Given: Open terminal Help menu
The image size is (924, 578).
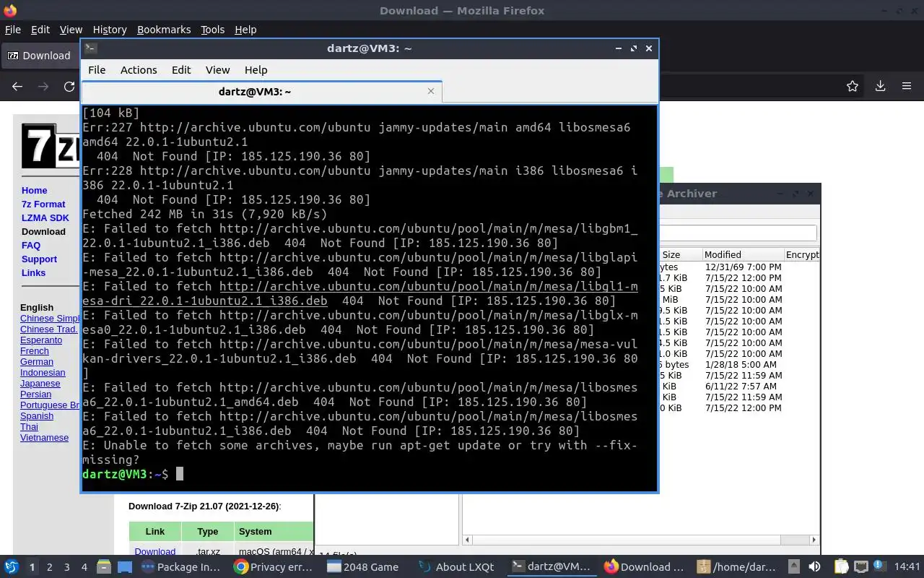Looking at the screenshot, I should click(256, 70).
